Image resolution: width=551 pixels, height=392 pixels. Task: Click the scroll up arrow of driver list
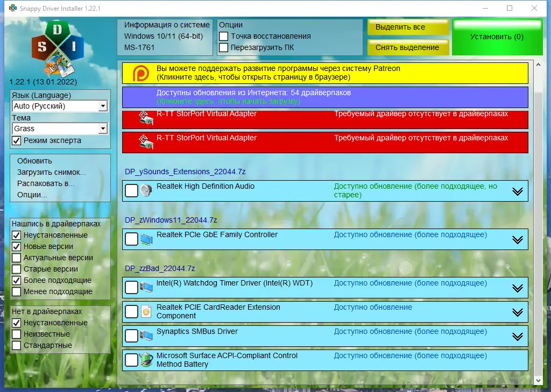tap(538, 65)
